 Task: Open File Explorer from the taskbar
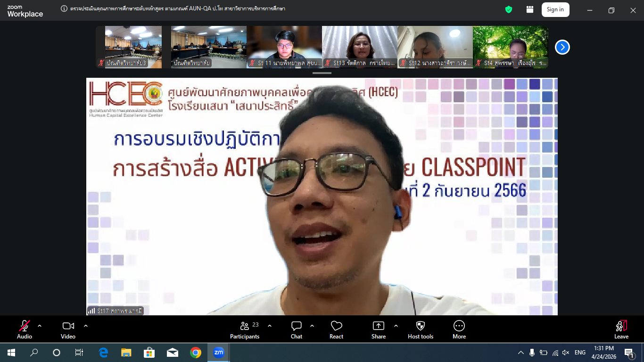click(126, 353)
